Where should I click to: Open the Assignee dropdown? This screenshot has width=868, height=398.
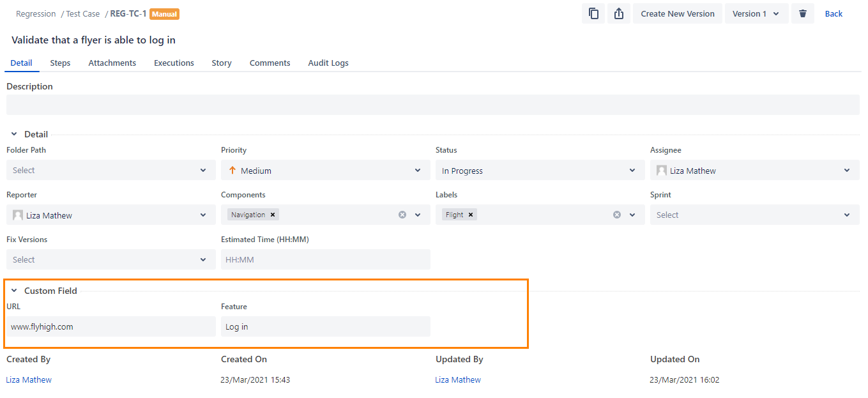point(755,170)
